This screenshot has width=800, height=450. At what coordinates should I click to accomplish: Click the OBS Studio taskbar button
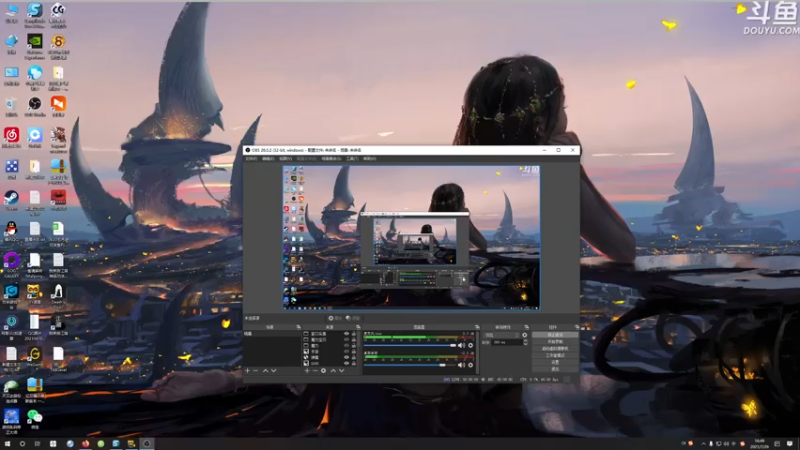(x=147, y=444)
